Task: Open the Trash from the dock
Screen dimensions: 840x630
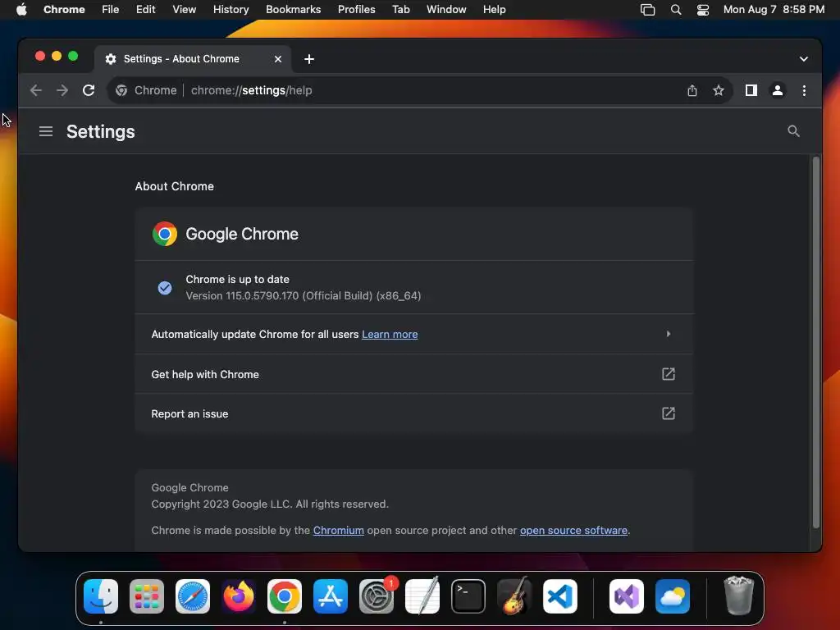Action: coord(739,596)
